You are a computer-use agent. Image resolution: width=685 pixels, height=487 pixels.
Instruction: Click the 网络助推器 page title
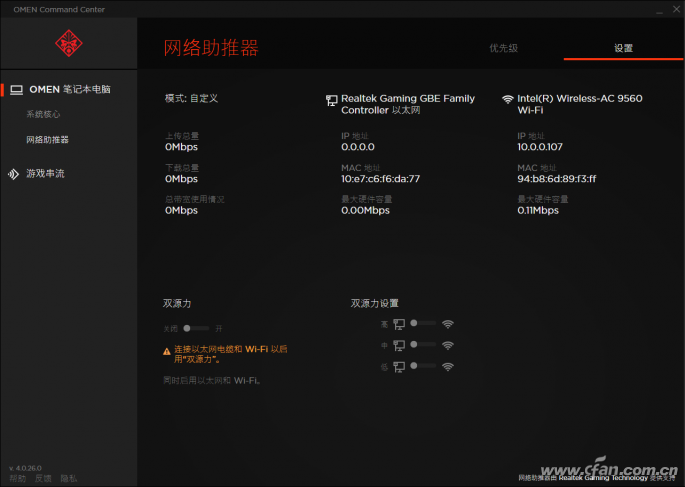[211, 48]
